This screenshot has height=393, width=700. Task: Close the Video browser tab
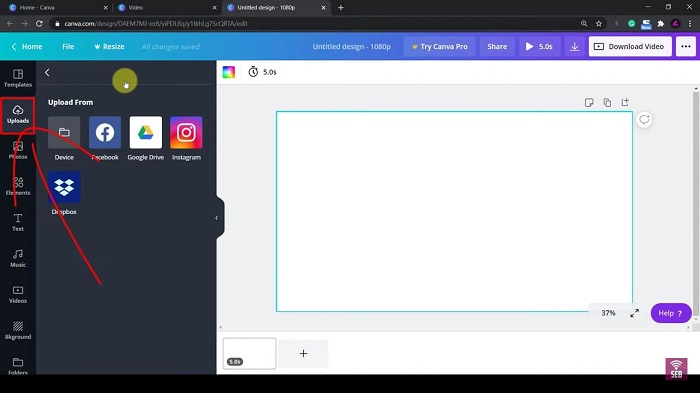pos(214,8)
